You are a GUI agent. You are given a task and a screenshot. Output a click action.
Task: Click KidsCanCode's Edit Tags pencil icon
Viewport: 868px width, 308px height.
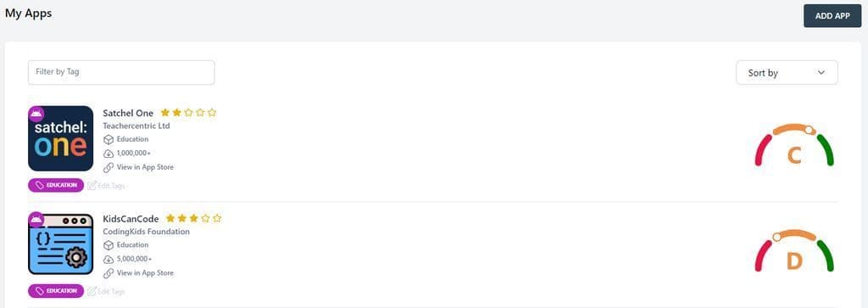point(92,291)
